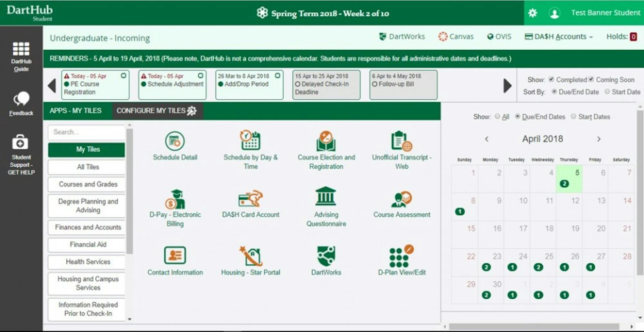Click the settings gear in header
Viewport: 644px width, 332px height.
pos(533,13)
